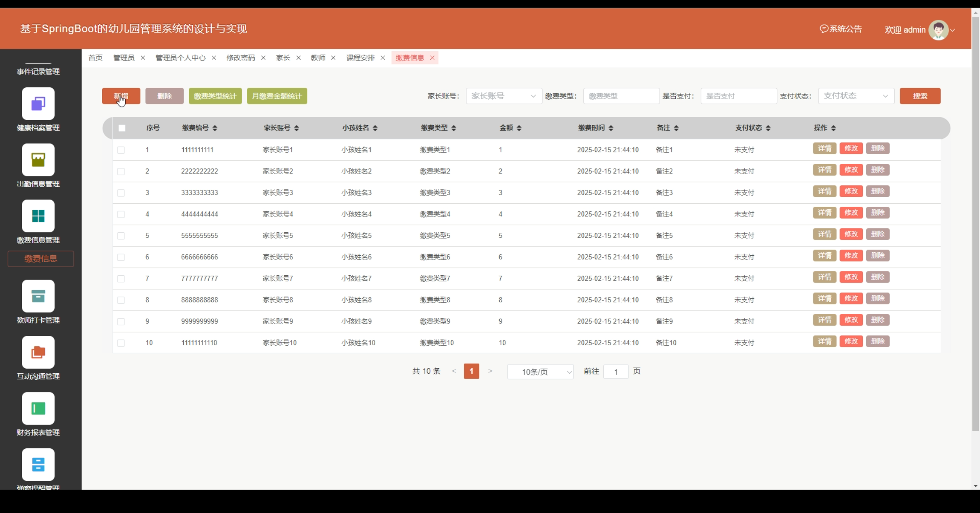Open the health records management icon
This screenshot has width=980, height=513.
(x=38, y=103)
